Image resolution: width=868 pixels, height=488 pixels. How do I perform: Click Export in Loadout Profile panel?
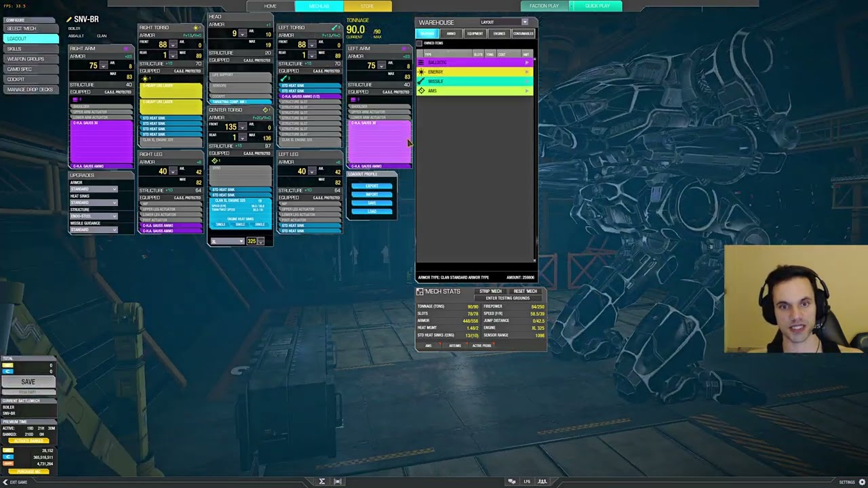(x=372, y=186)
